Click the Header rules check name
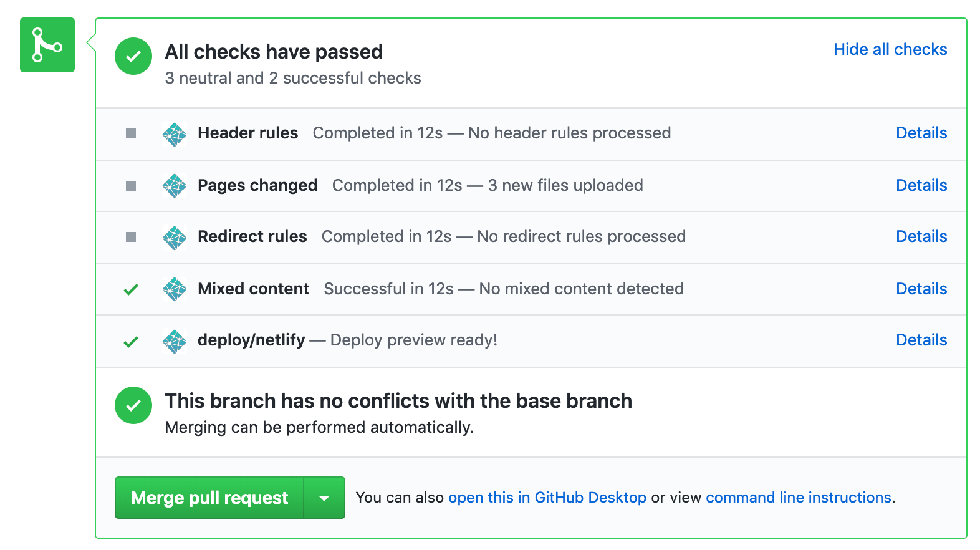The height and width of the screenshot is (550, 980). [x=248, y=133]
